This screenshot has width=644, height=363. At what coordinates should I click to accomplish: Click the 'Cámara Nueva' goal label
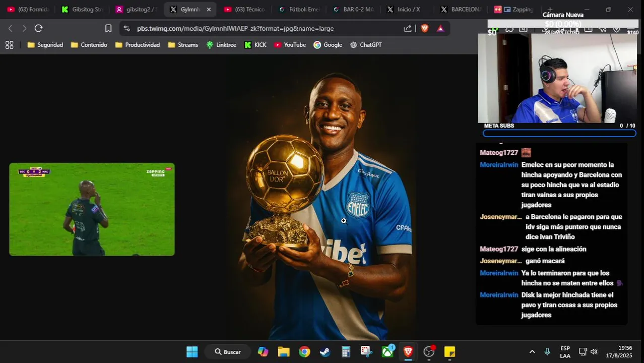click(x=563, y=15)
